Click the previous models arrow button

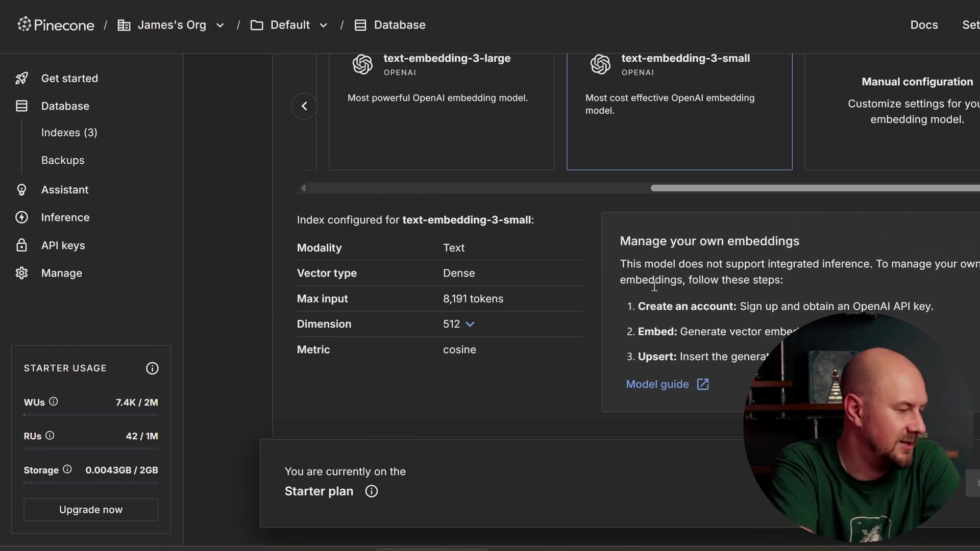tap(304, 106)
